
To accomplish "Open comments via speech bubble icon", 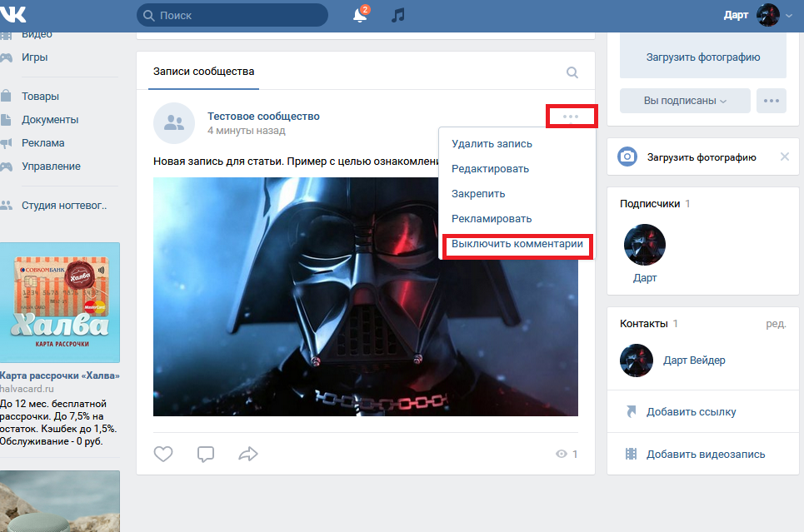I will pos(206,454).
